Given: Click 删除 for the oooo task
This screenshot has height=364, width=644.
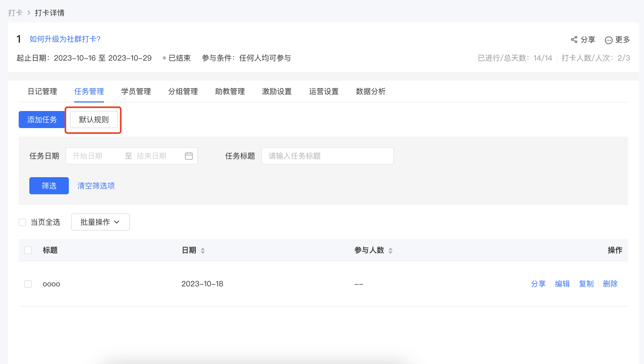Looking at the screenshot, I should pos(610,284).
